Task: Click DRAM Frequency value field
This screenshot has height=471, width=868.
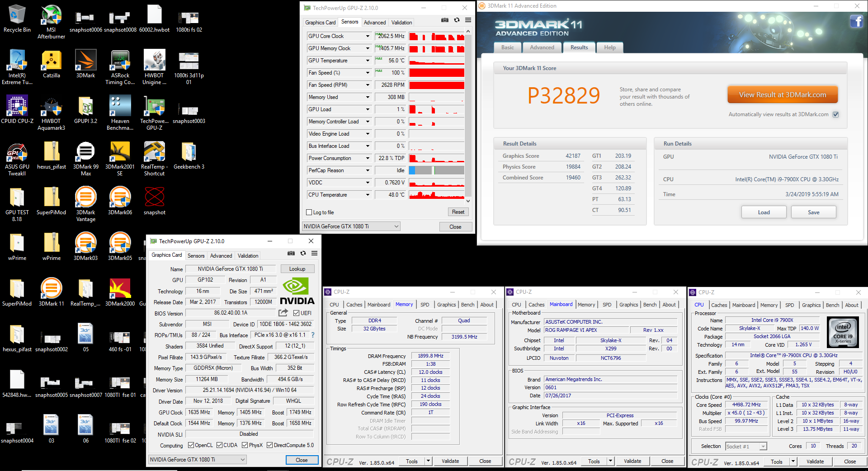Action: pyautogui.click(x=430, y=356)
